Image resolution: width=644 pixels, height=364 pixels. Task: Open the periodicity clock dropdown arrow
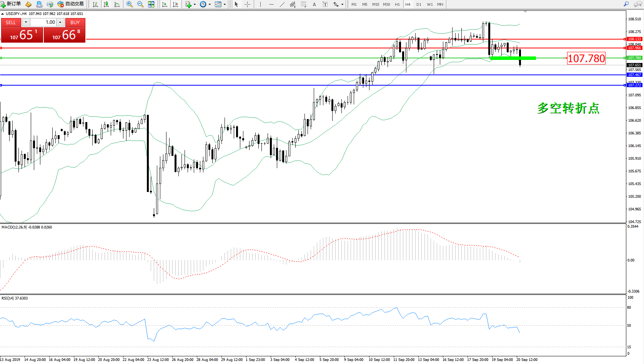click(210, 5)
